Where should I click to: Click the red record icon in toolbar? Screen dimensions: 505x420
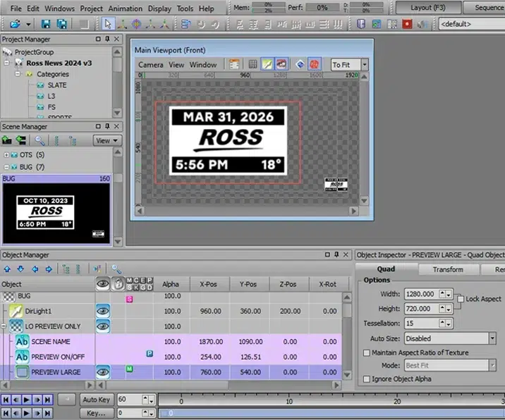pyautogui.click(x=407, y=24)
